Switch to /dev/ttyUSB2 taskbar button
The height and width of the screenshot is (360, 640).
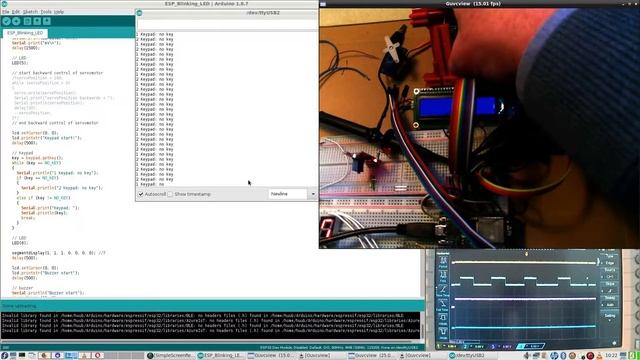pyautogui.click(x=472, y=356)
